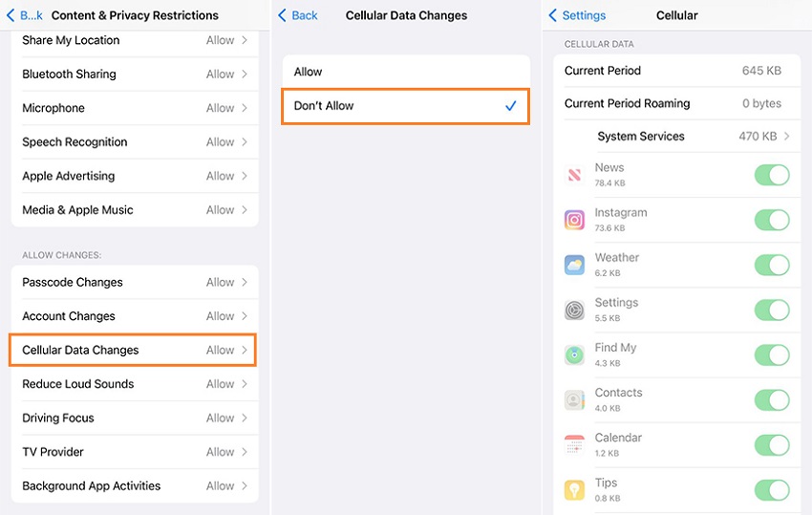Click the Calendar app icon

tap(574, 445)
